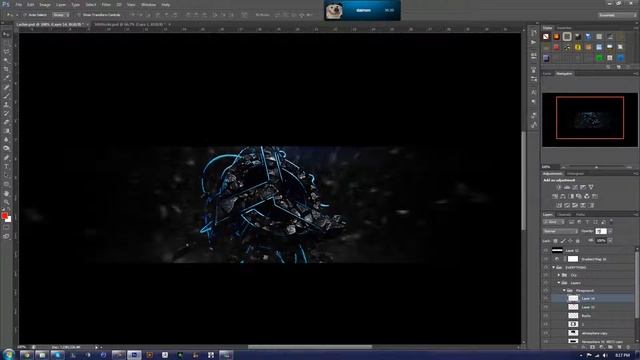The height and width of the screenshot is (360, 640).
Task: Add a Brightness/Contrast adjustment
Action: click(559, 187)
